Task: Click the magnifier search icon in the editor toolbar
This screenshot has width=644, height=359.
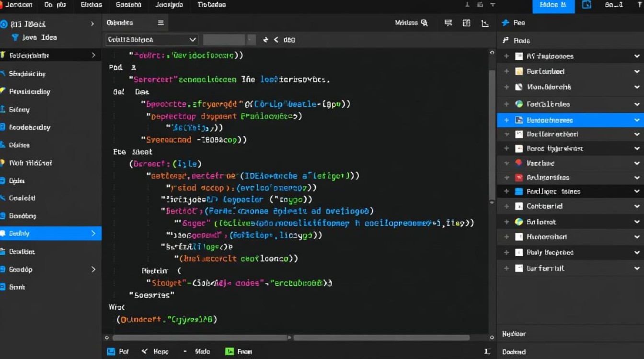Action: pyautogui.click(x=424, y=23)
